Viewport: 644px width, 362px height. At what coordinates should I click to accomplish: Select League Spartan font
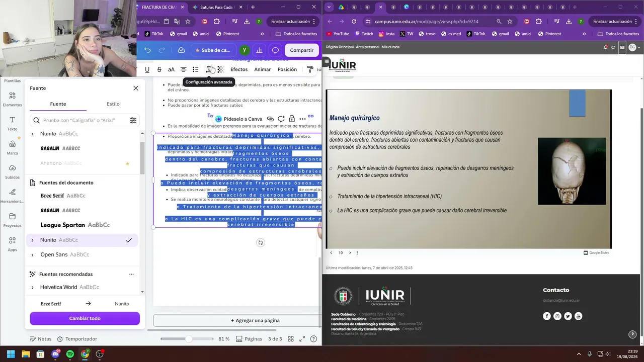pyautogui.click(x=75, y=225)
